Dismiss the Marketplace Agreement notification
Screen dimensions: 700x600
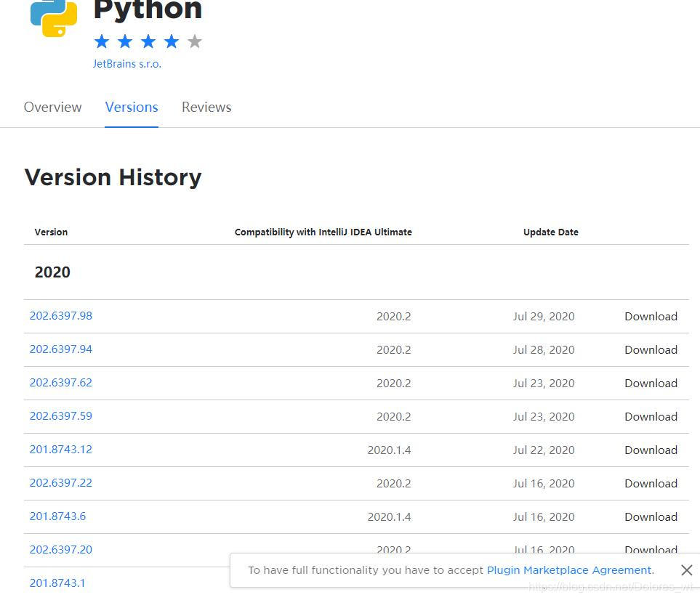click(x=686, y=570)
